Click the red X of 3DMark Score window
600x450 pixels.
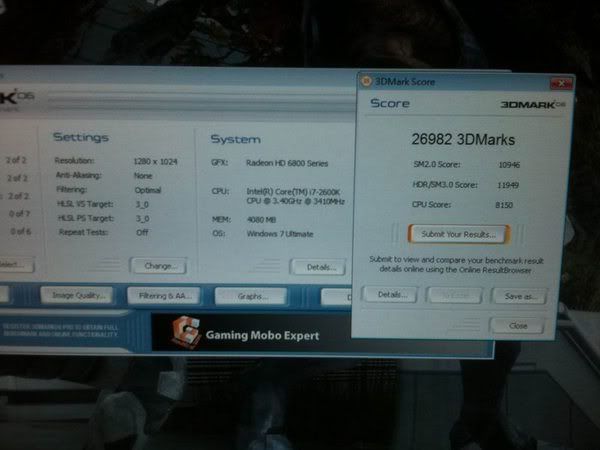561,83
